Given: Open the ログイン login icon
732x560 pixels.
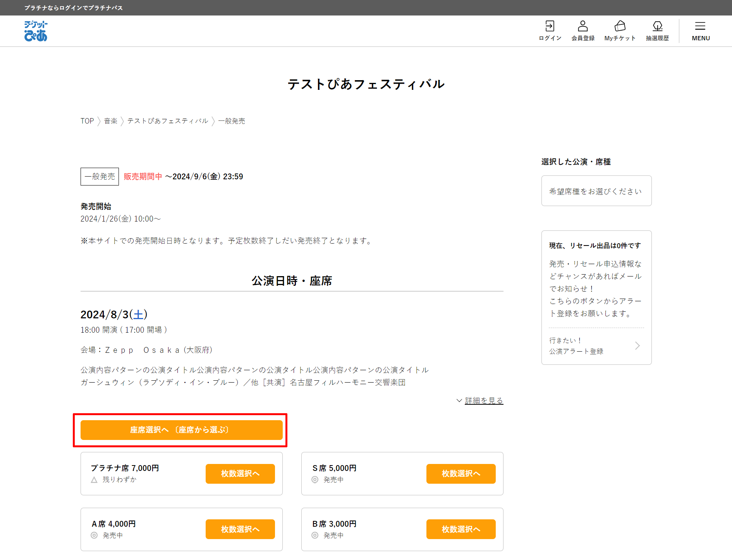Looking at the screenshot, I should pos(550,31).
